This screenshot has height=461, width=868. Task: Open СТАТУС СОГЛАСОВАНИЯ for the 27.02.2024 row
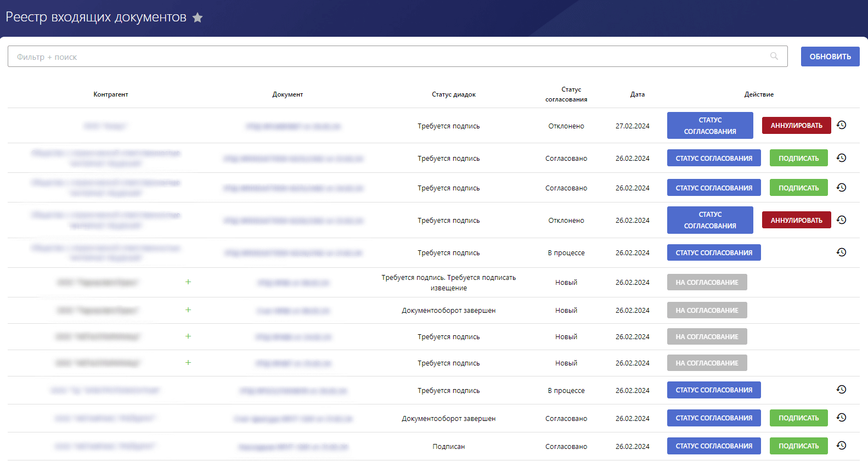tap(710, 126)
